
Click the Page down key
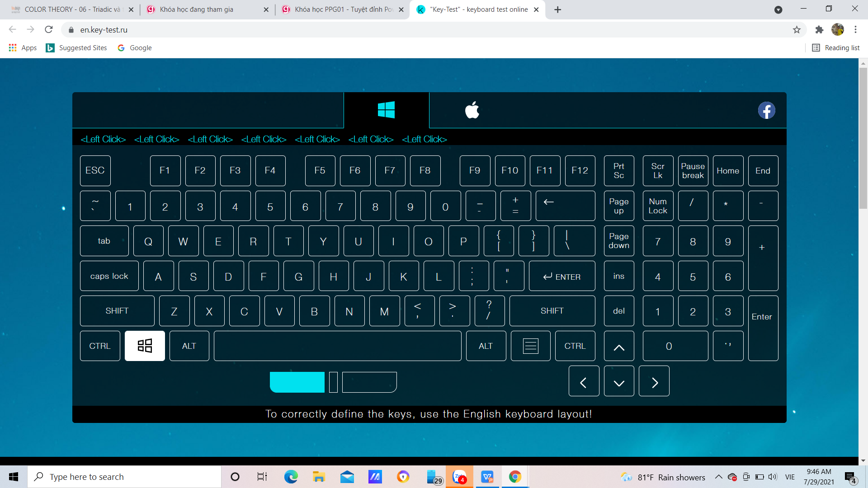(x=619, y=241)
